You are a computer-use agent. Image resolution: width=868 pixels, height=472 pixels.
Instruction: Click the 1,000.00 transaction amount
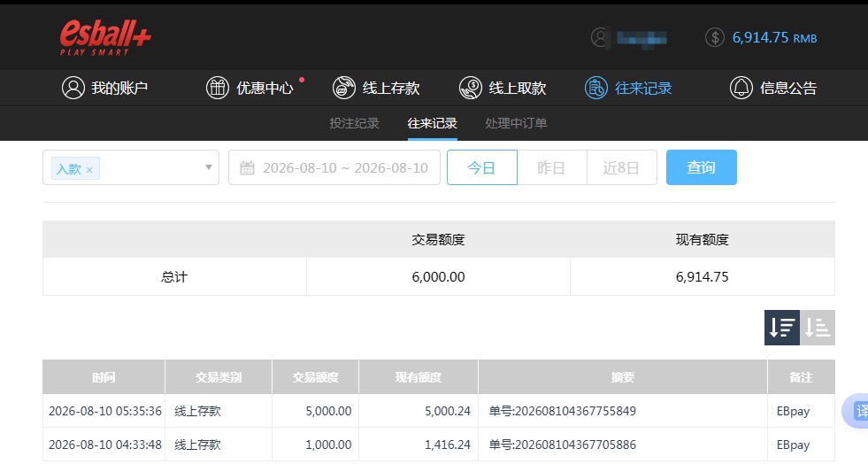328,445
